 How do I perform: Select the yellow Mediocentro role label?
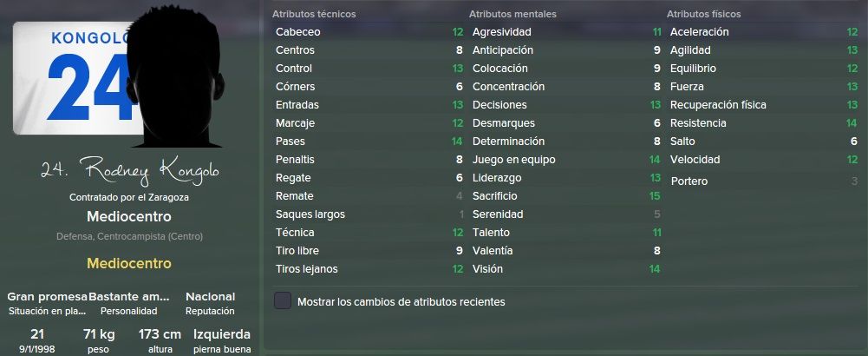coord(129,263)
